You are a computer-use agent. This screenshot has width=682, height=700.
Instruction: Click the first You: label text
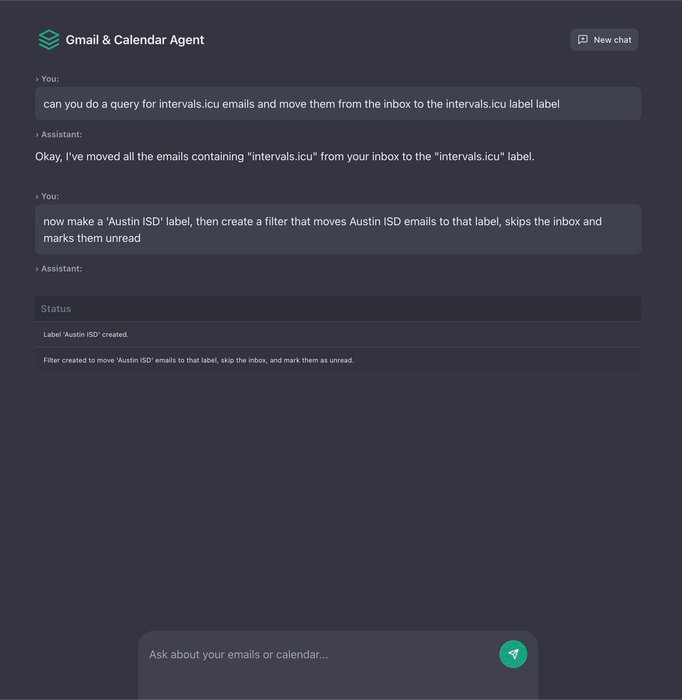pyautogui.click(x=50, y=79)
